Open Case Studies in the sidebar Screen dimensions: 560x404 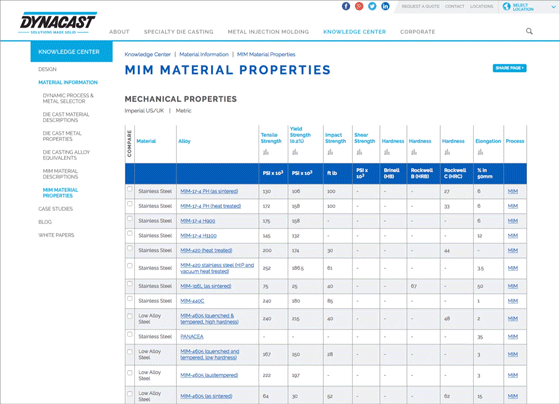pyautogui.click(x=55, y=209)
